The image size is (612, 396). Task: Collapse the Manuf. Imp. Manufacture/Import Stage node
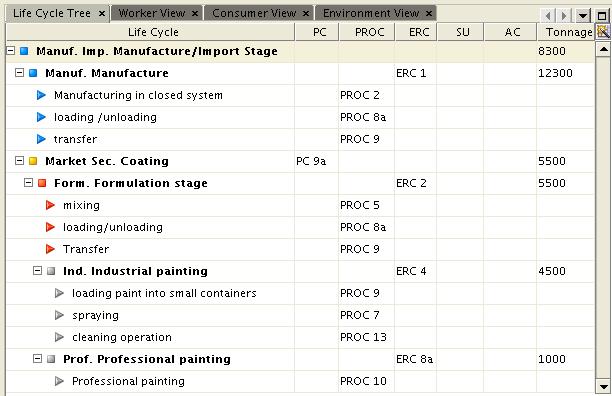(11, 51)
